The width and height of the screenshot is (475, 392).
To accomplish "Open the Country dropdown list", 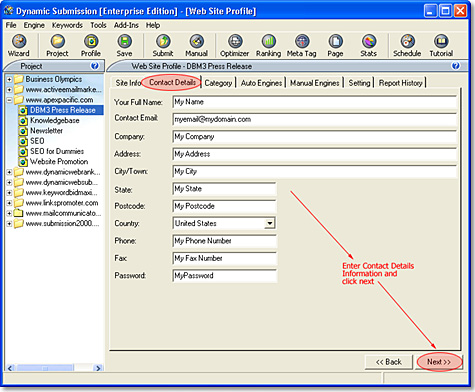I will [269, 223].
